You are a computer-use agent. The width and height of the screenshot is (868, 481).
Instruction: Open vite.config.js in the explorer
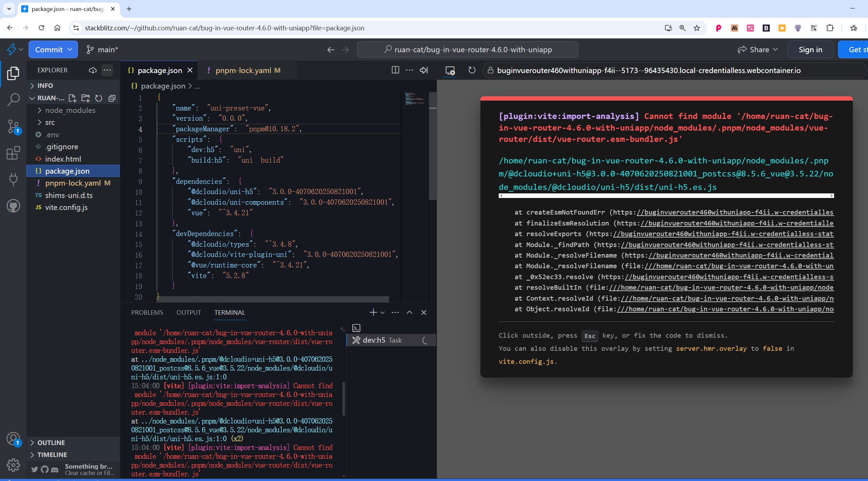66,208
